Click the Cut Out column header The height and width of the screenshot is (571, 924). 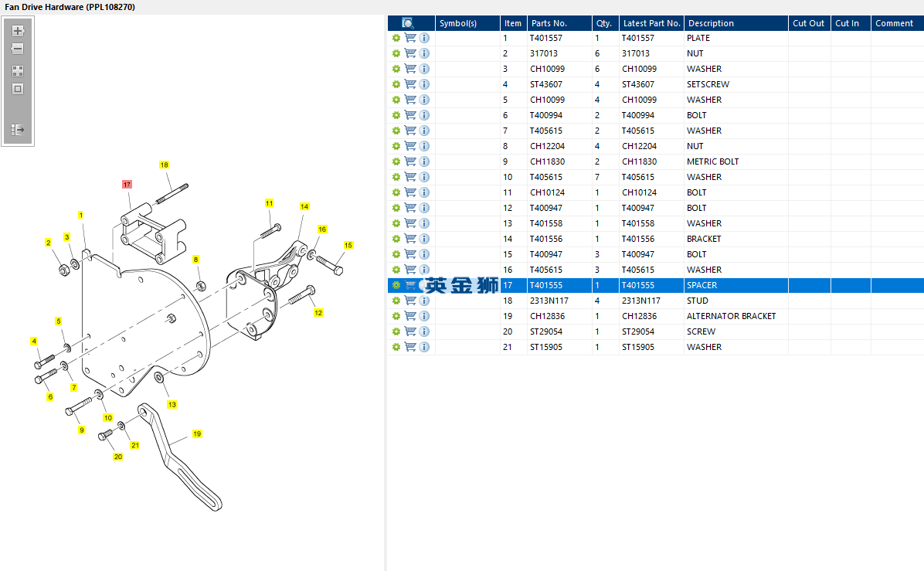809,23
